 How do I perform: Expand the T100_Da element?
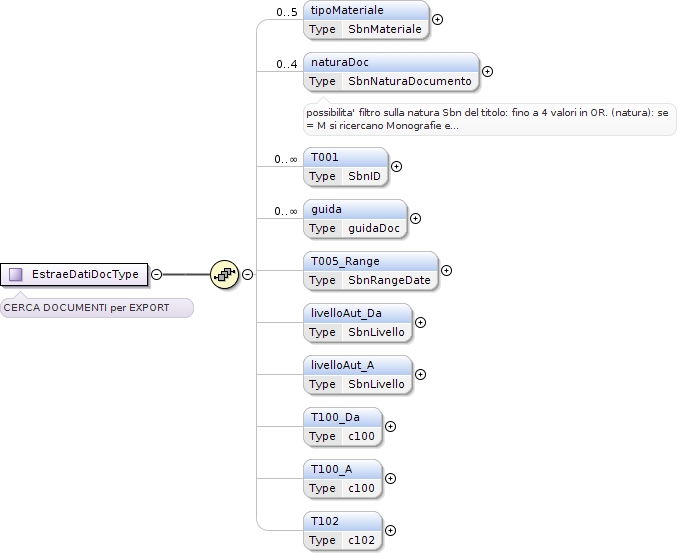coord(390,427)
